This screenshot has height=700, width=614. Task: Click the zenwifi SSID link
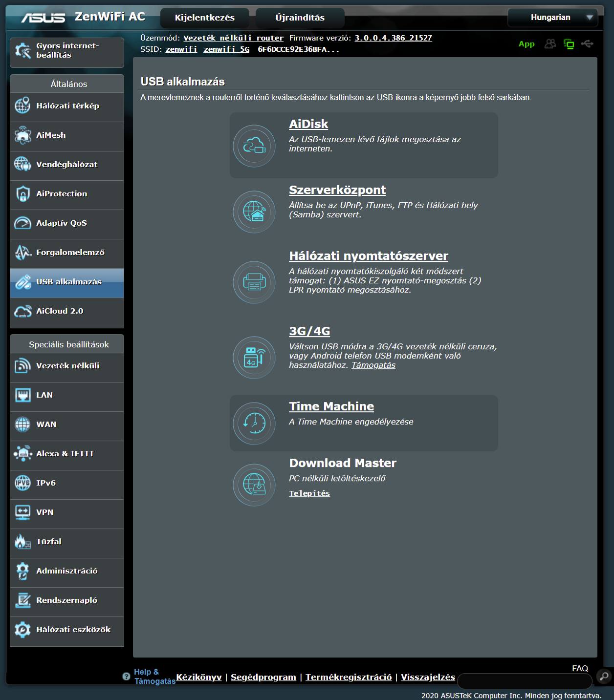point(181,49)
